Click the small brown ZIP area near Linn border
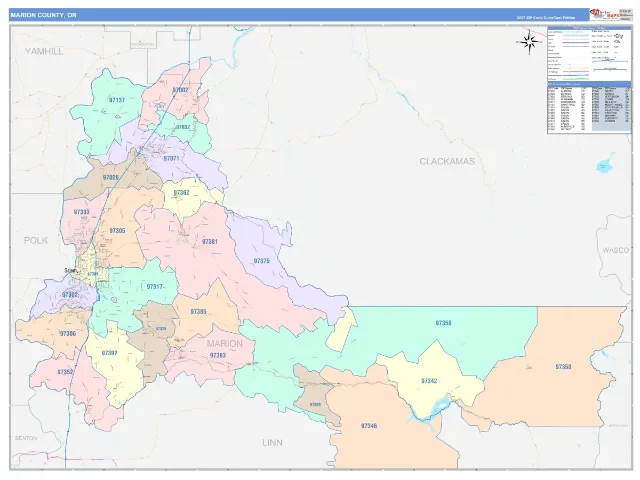Image resolution: width=640 pixels, height=480 pixels. 315,394
